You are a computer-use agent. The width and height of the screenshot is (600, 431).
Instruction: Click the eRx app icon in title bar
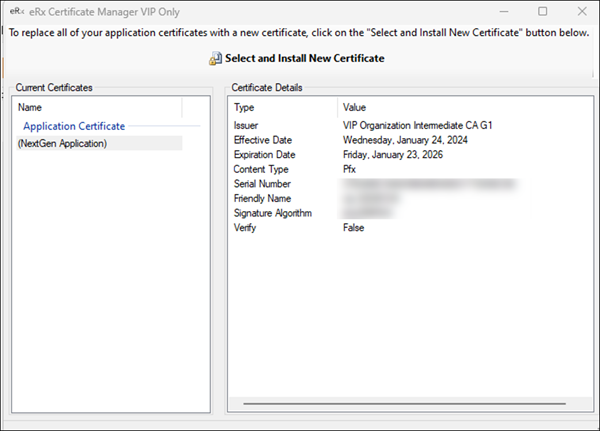17,11
